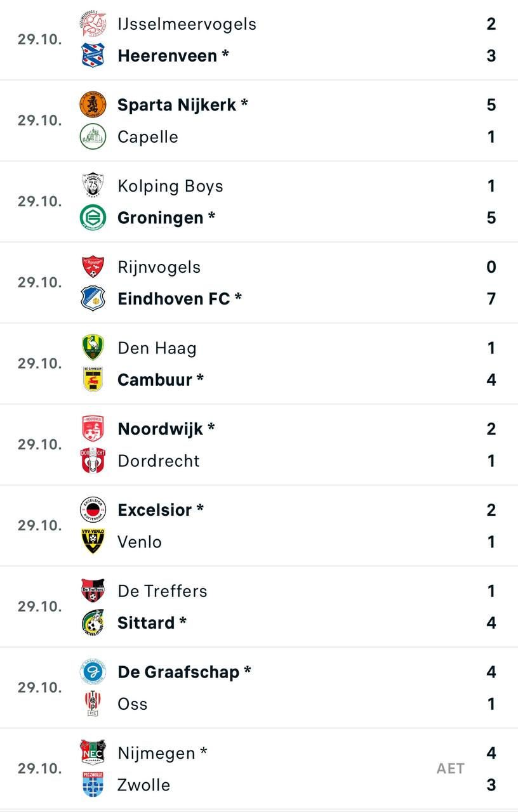Image resolution: width=518 pixels, height=812 pixels.
Task: Click Eindhoven FC's score of 7
Action: coord(491,299)
